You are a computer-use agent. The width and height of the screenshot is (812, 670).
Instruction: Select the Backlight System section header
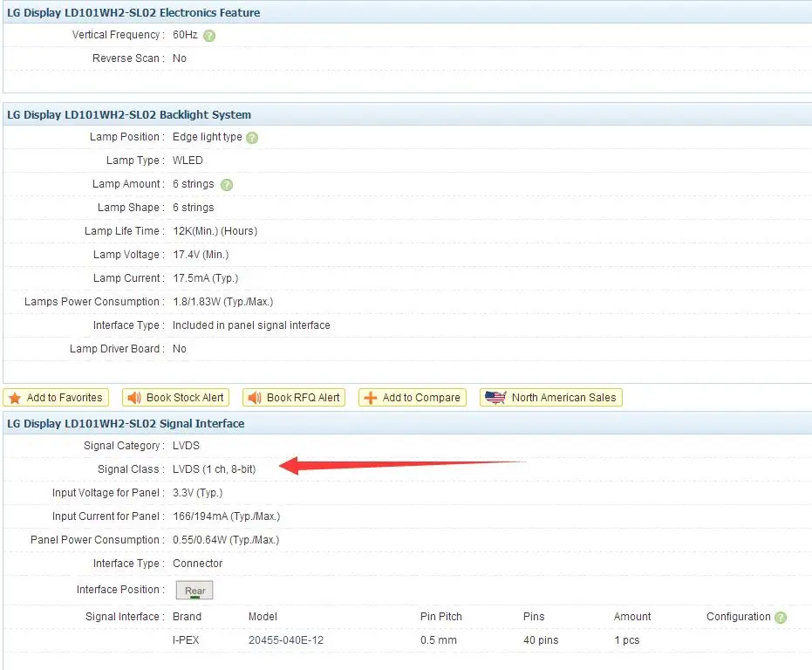click(129, 114)
